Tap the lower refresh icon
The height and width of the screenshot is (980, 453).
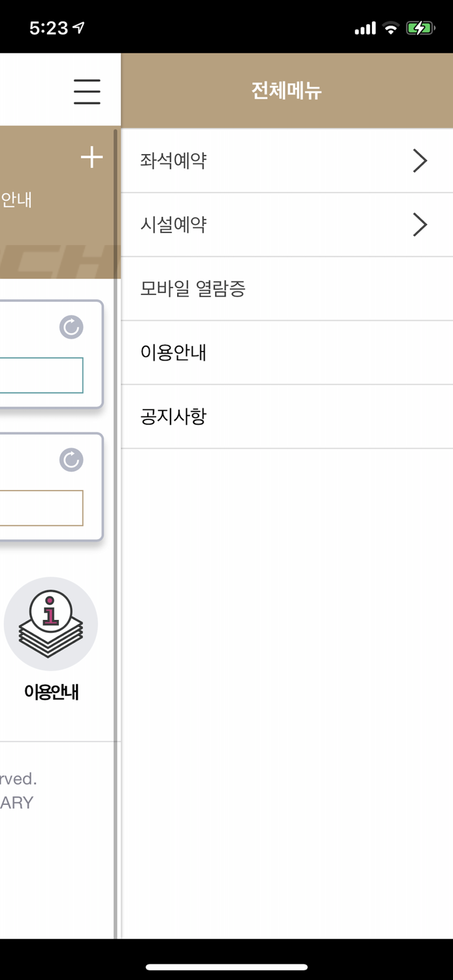(71, 459)
